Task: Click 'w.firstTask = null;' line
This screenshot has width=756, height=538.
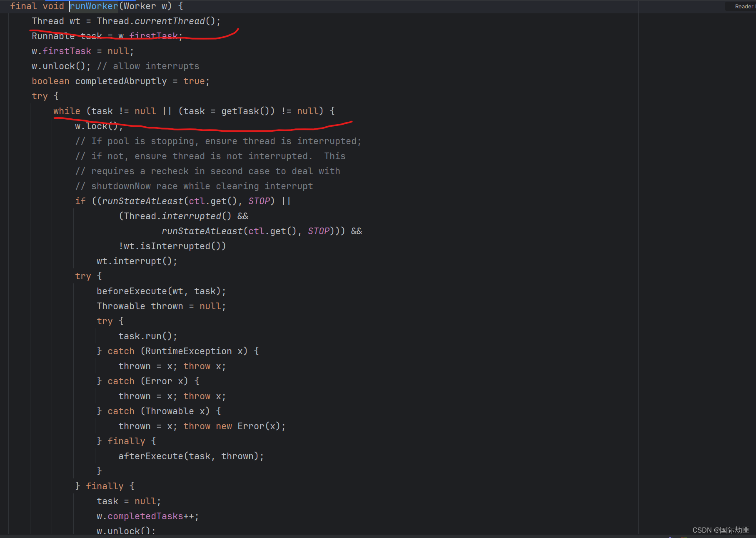Action: (x=83, y=51)
